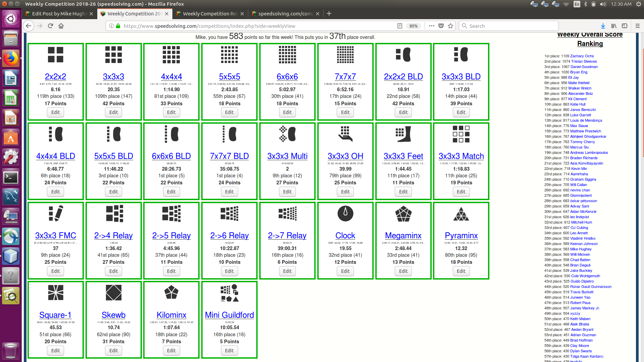Switch to Edit Post by Mike Hughey tab
Viewport: 644px width, 362px height.
59,13
